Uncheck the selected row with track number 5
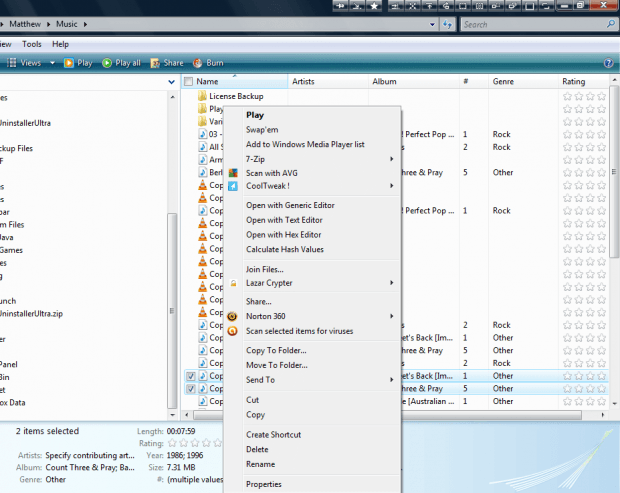This screenshot has height=493, width=620. point(191,389)
